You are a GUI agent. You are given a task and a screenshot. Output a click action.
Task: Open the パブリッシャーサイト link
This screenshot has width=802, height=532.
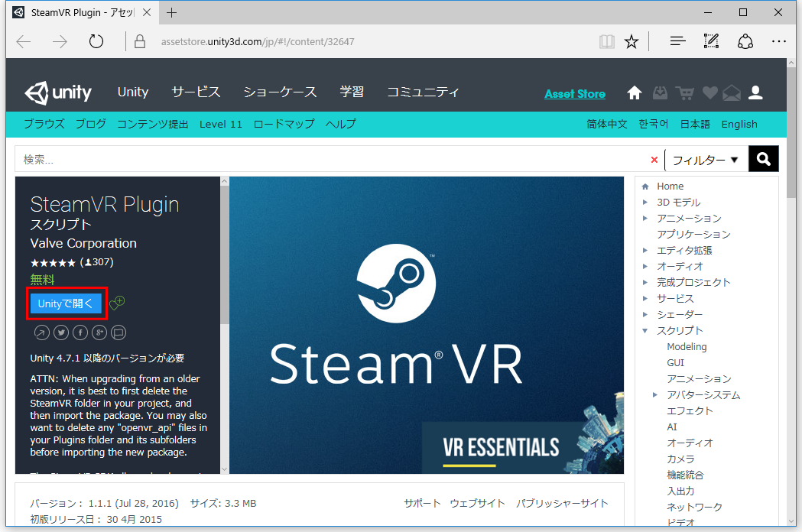(562, 504)
